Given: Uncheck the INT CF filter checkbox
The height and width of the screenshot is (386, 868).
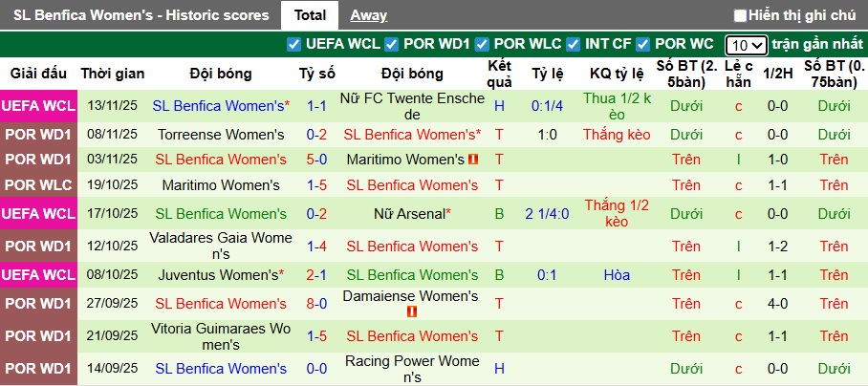Looking at the screenshot, I should (573, 44).
